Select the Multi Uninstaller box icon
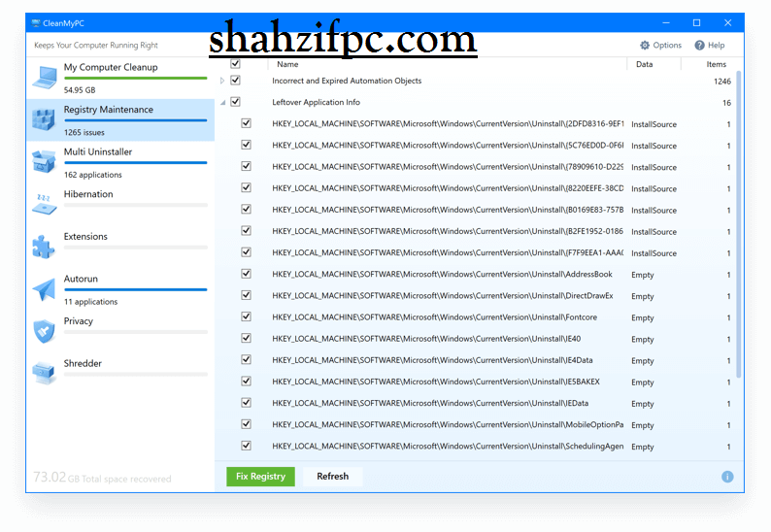 (45, 161)
